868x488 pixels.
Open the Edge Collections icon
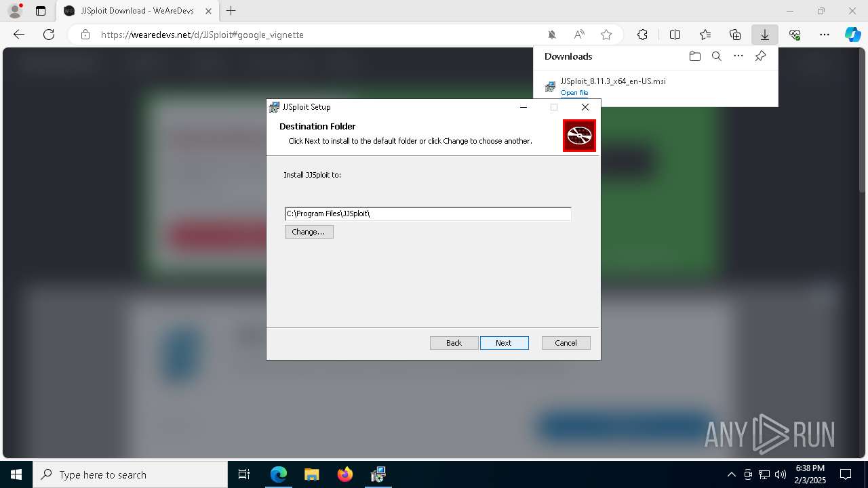pyautogui.click(x=735, y=35)
